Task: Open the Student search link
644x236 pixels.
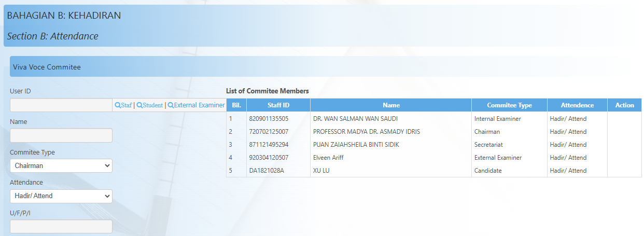Action: (x=152, y=105)
